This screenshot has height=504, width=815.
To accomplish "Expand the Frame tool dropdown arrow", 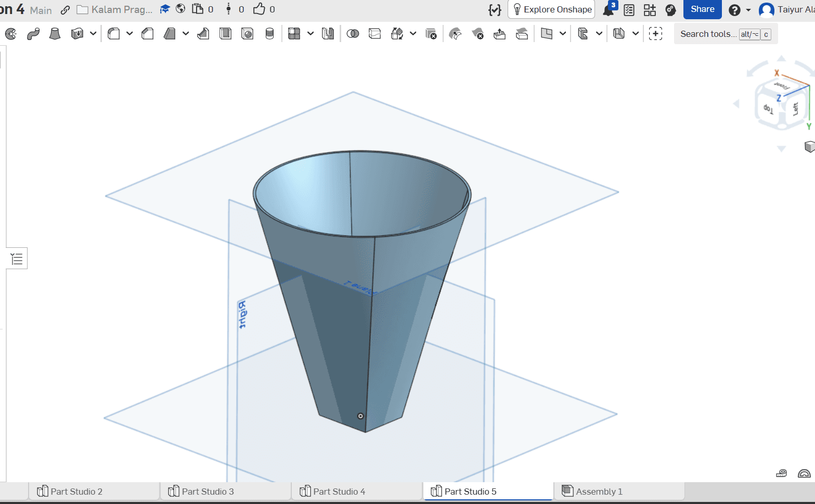I will (599, 34).
